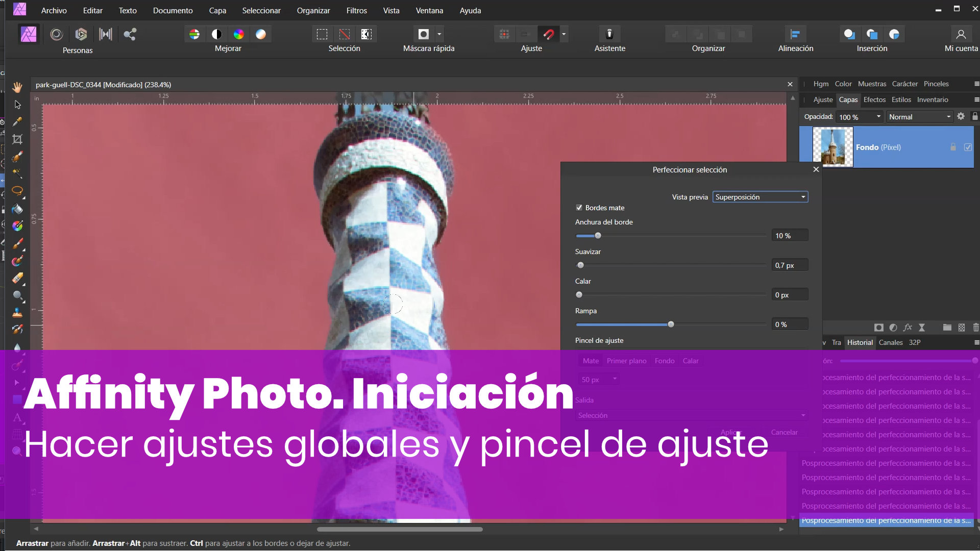The width and height of the screenshot is (980, 551).
Task: Select the Crop tool
Action: click(17, 139)
